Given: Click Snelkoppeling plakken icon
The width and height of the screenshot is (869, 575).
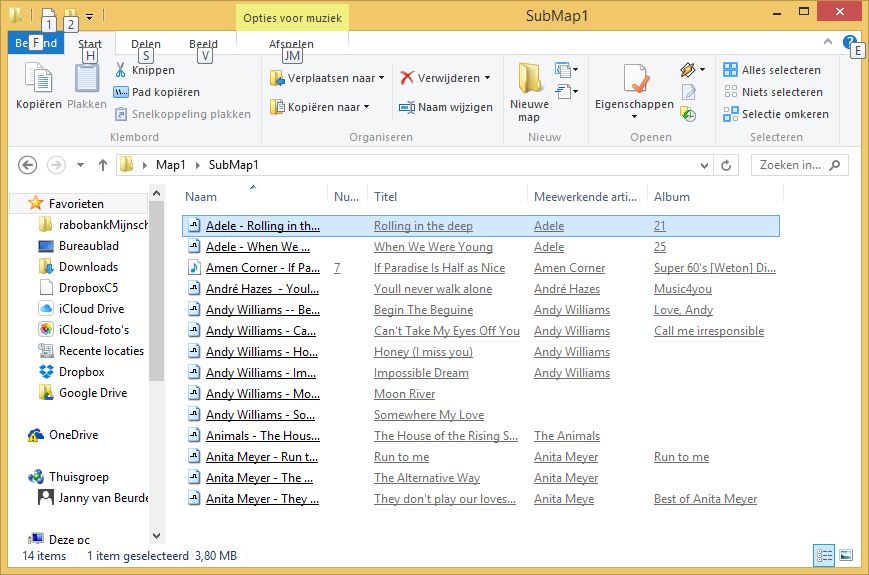Looking at the screenshot, I should pos(120,114).
